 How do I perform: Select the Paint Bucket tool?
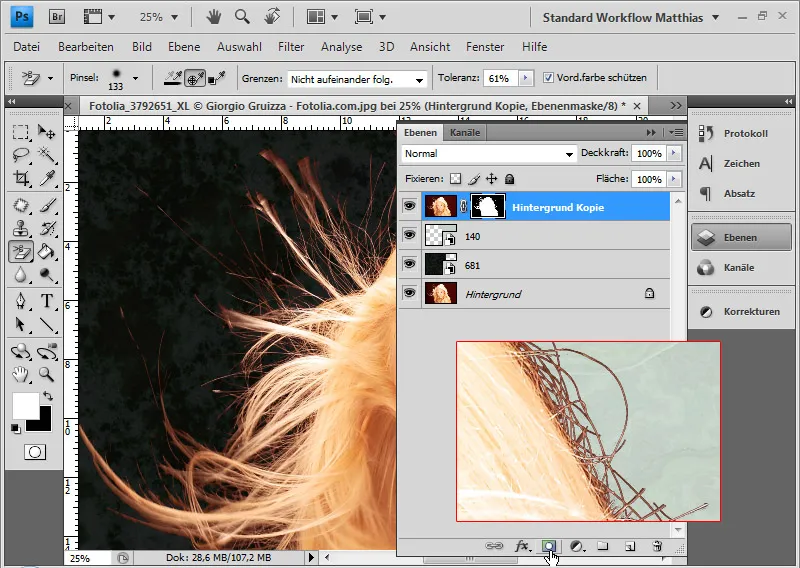click(46, 251)
